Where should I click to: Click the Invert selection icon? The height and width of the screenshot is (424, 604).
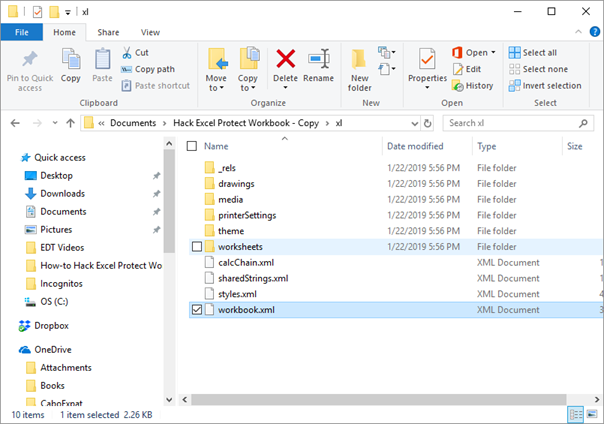(x=514, y=85)
